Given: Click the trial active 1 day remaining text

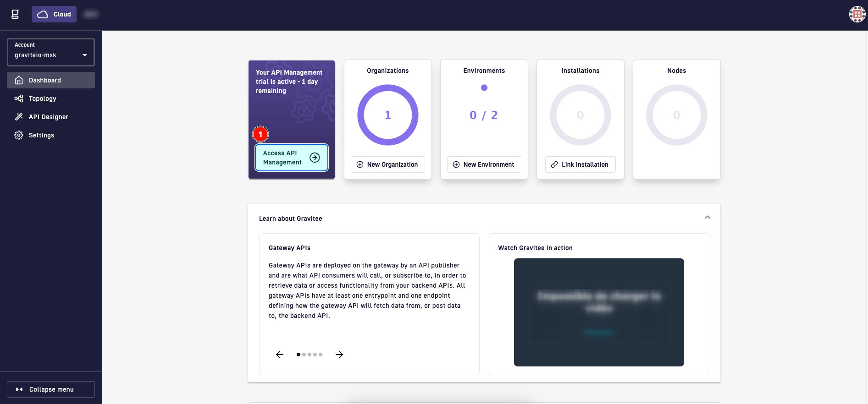Looking at the screenshot, I should pos(289,82).
